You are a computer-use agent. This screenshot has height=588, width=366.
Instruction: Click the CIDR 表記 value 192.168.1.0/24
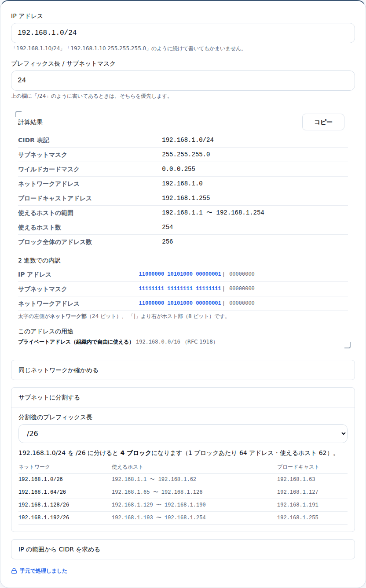tap(188, 140)
